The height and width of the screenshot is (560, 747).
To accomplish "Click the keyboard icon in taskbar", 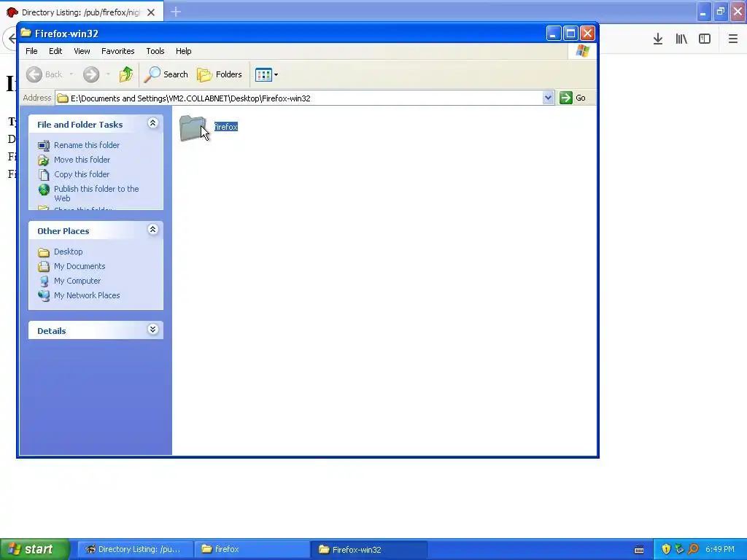I will (x=639, y=550).
